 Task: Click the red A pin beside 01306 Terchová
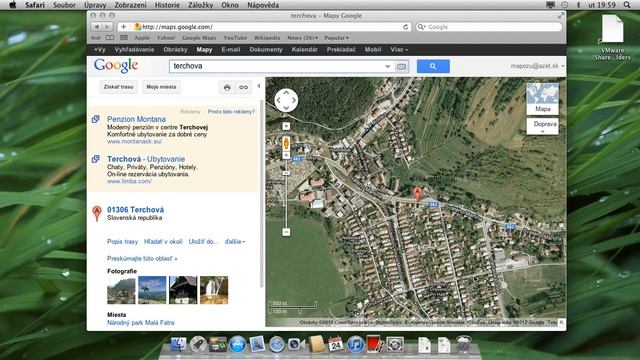(97, 213)
